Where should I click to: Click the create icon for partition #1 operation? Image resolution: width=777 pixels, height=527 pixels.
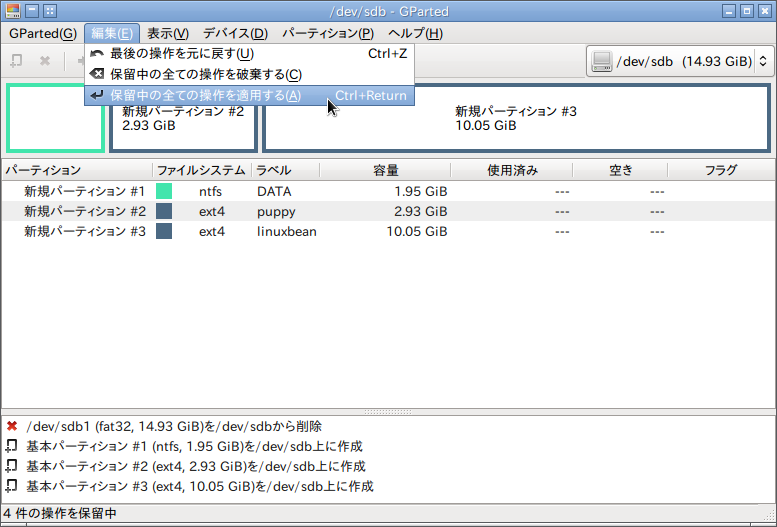pos(12,446)
